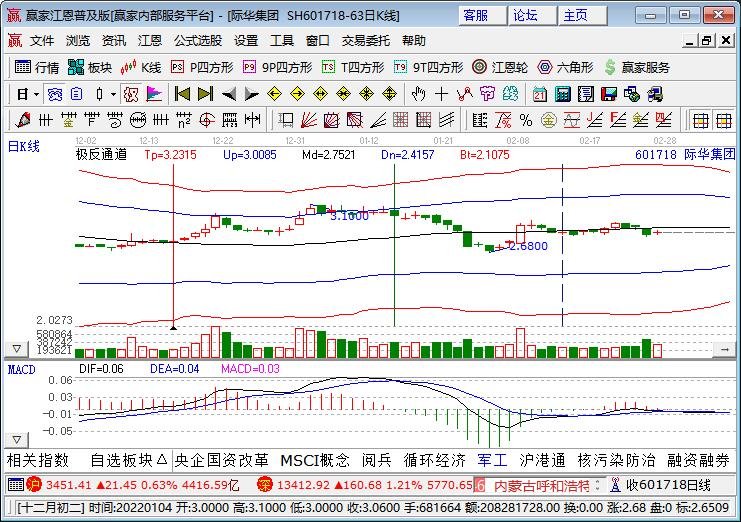Open the T四方形 tool
The height and width of the screenshot is (522, 741).
(353, 68)
